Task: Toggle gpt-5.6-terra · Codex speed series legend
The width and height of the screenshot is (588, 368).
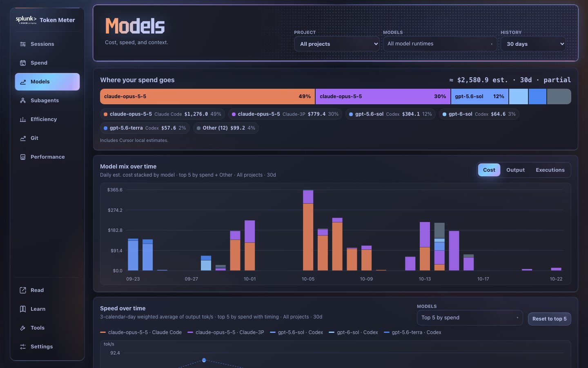Action: pos(412,332)
